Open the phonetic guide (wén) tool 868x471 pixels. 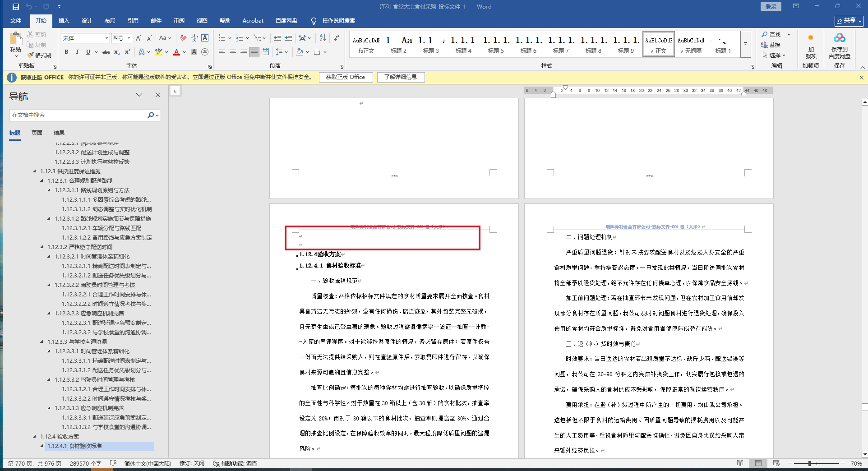(194, 38)
